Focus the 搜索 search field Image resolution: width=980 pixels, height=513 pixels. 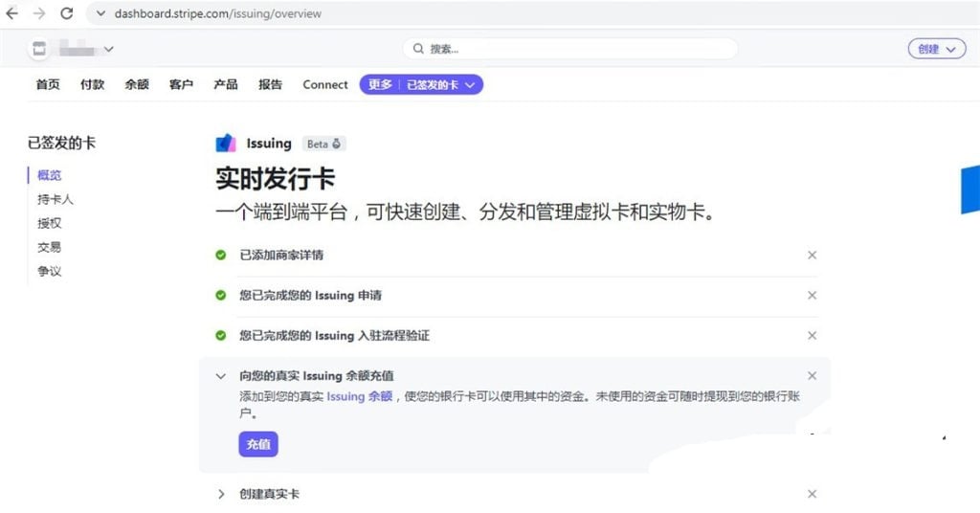click(570, 49)
